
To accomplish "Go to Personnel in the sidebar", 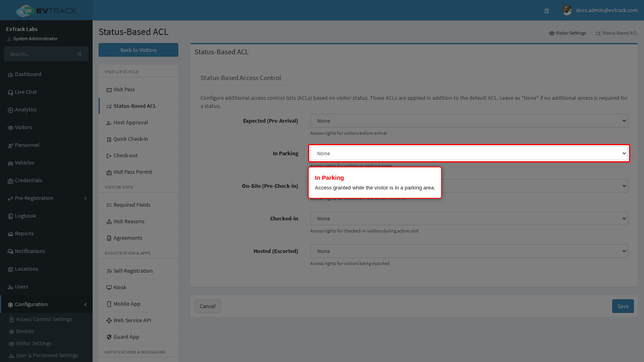I will tap(46, 145).
